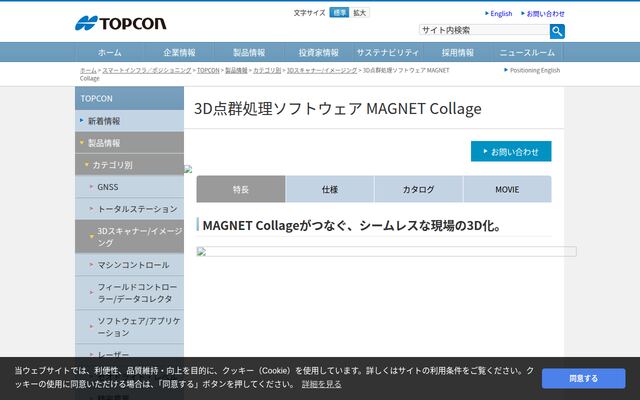Open 製品情報 in main navigation bar

249,52
